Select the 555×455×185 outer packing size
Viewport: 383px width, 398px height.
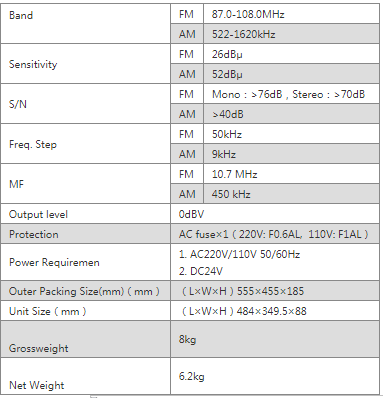pos(270,291)
